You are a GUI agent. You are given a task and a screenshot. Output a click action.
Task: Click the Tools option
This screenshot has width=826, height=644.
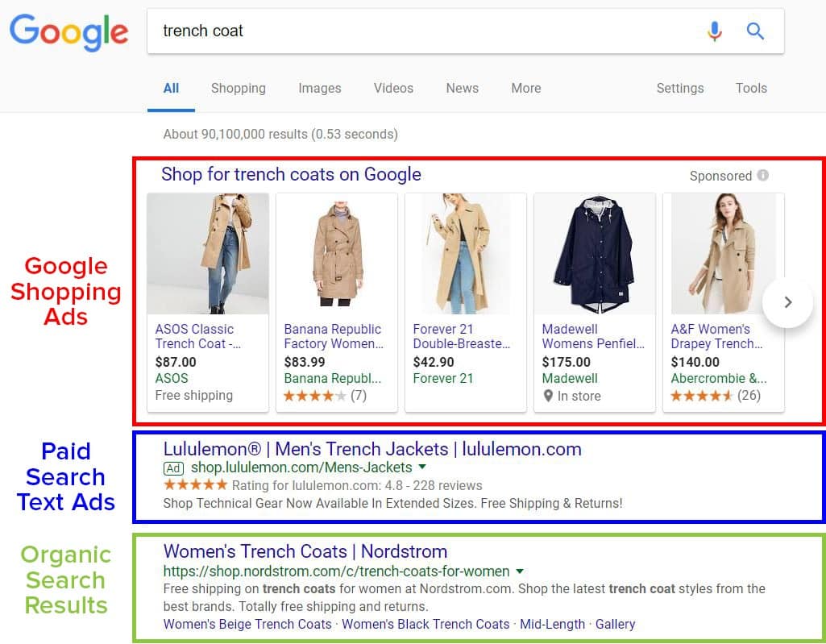coord(750,88)
